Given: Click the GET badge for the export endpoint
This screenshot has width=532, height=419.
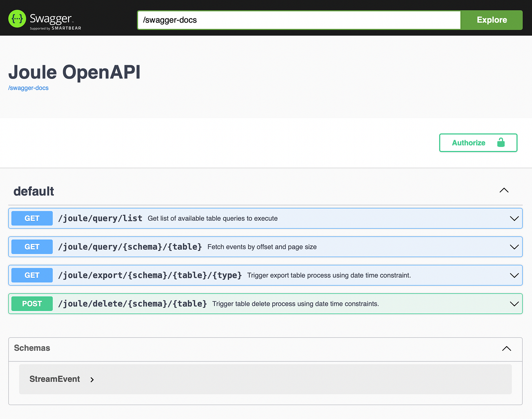Looking at the screenshot, I should point(32,275).
